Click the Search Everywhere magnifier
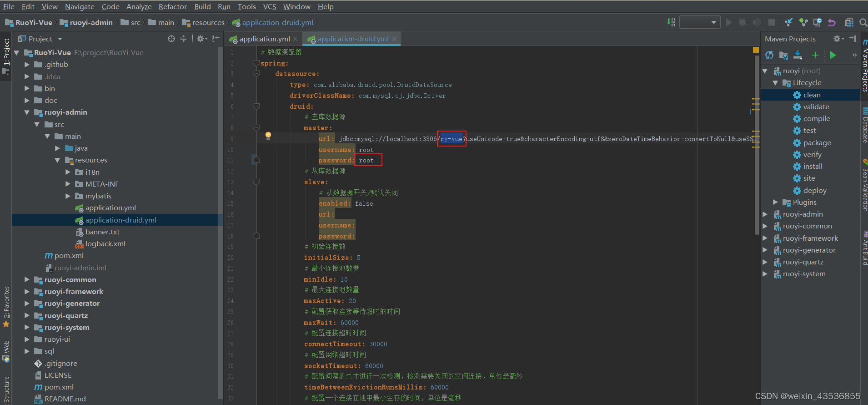 (x=863, y=22)
